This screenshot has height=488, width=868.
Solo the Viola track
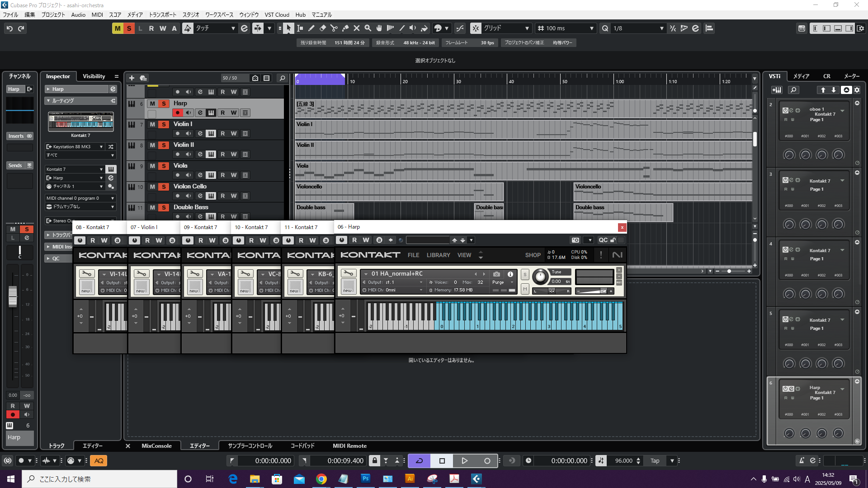164,166
